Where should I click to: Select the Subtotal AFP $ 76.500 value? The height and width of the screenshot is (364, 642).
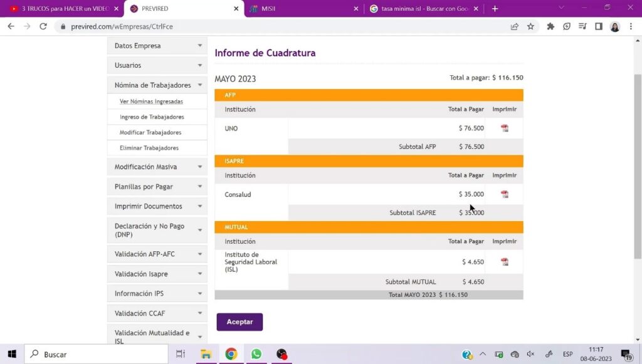coord(471,147)
